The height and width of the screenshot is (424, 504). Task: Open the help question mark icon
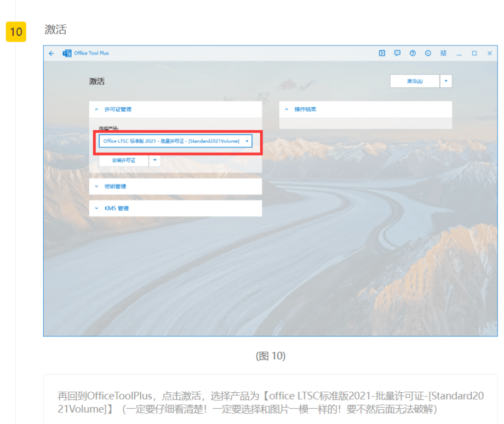[x=413, y=53]
